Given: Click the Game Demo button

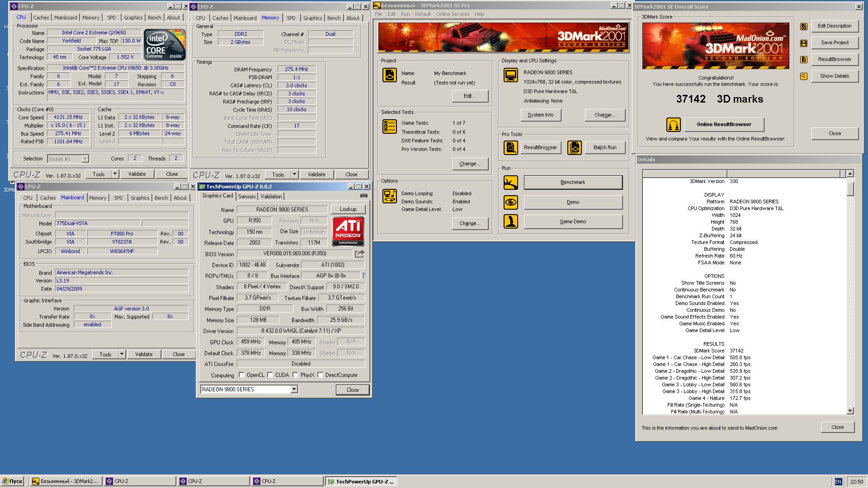Looking at the screenshot, I should (573, 221).
